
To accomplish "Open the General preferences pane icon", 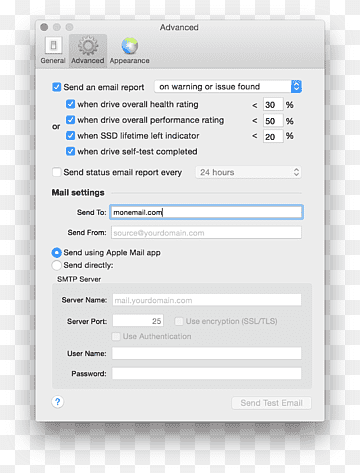I will tap(53, 45).
